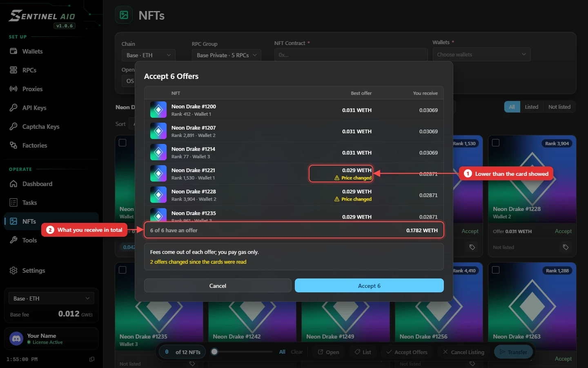Tick the checkbox on Neon Drake #1228 card

[x=496, y=143]
